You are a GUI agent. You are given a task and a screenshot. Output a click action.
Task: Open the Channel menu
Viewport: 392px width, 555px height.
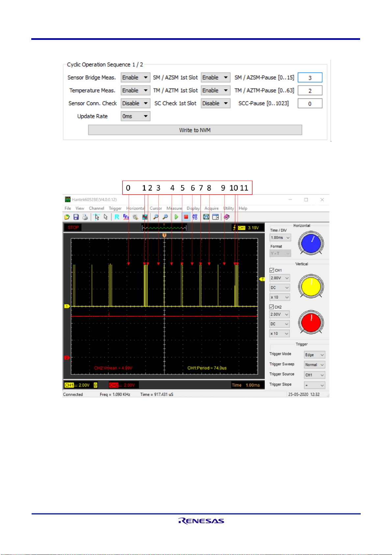(96, 208)
